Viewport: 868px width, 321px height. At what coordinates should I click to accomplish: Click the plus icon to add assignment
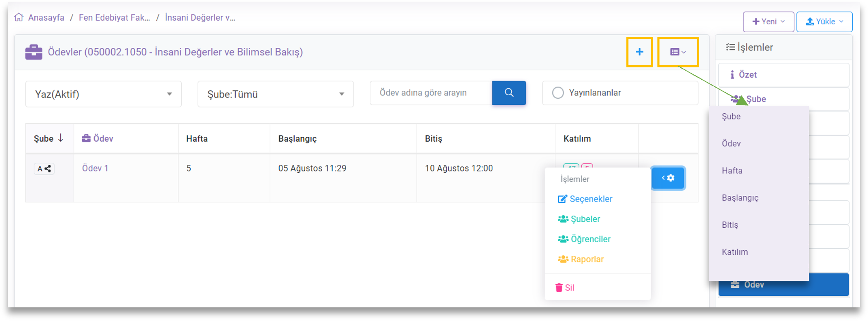coord(639,52)
